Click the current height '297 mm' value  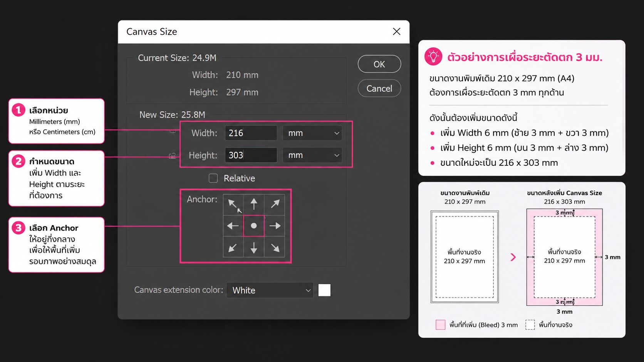coord(242,92)
